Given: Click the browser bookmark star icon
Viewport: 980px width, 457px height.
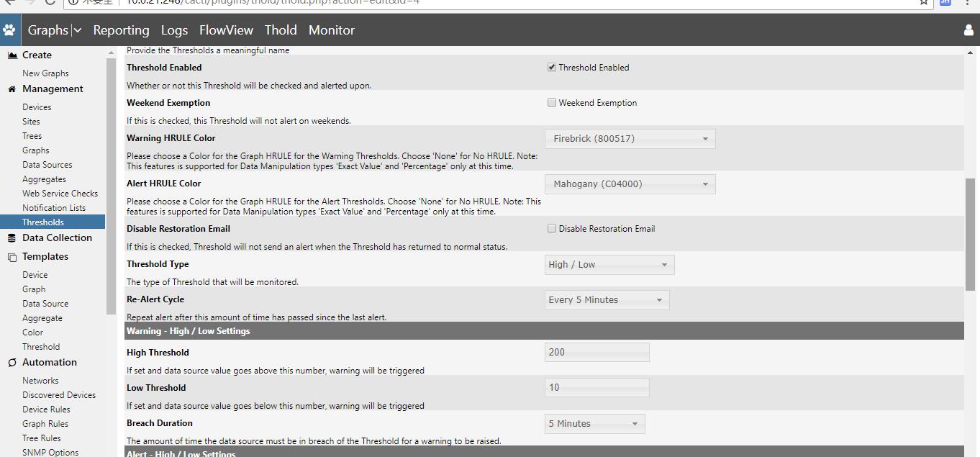Looking at the screenshot, I should click(x=923, y=2).
